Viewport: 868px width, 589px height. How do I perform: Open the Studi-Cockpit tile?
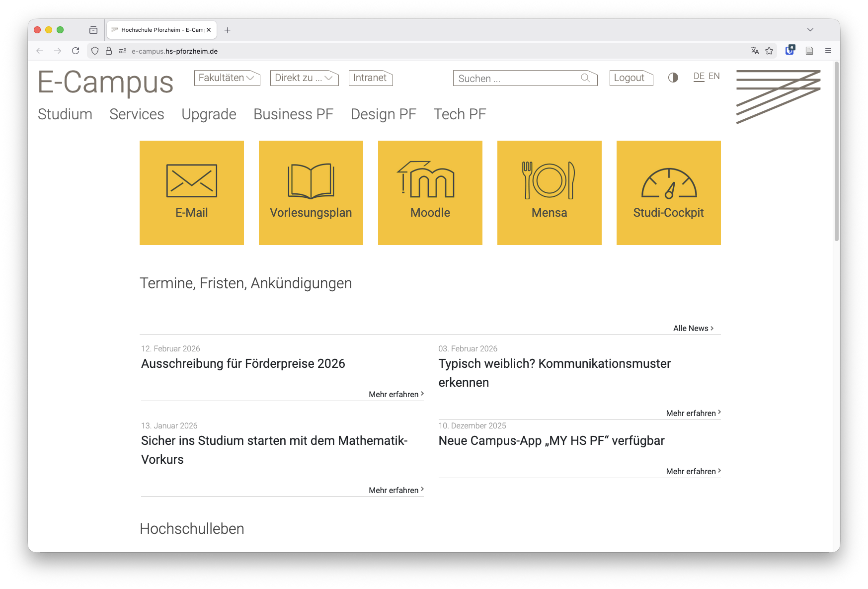pyautogui.click(x=668, y=193)
